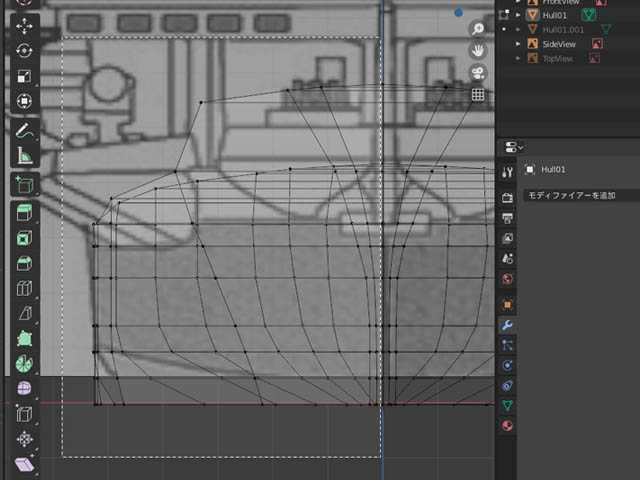Select the Rotate tool

pos(24,51)
